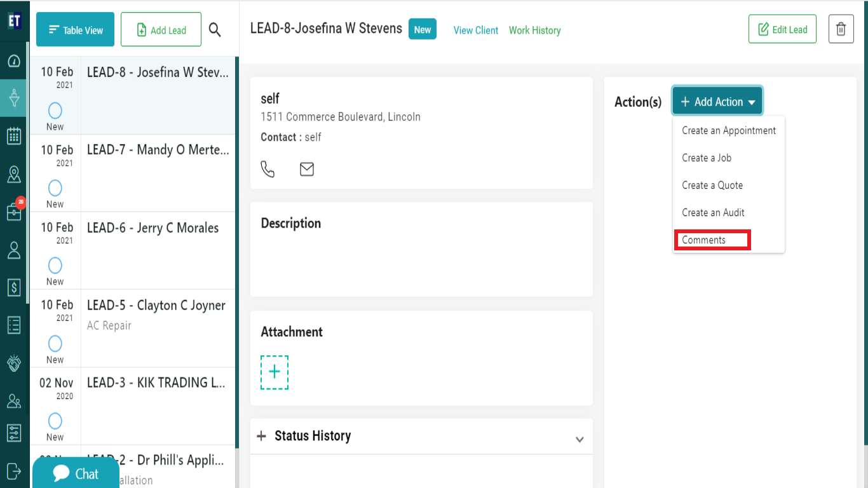Screen dimensions: 868x488
Task: Select LEAD-2 - Dr Phill's Appliance row
Action: pyautogui.click(x=133, y=466)
